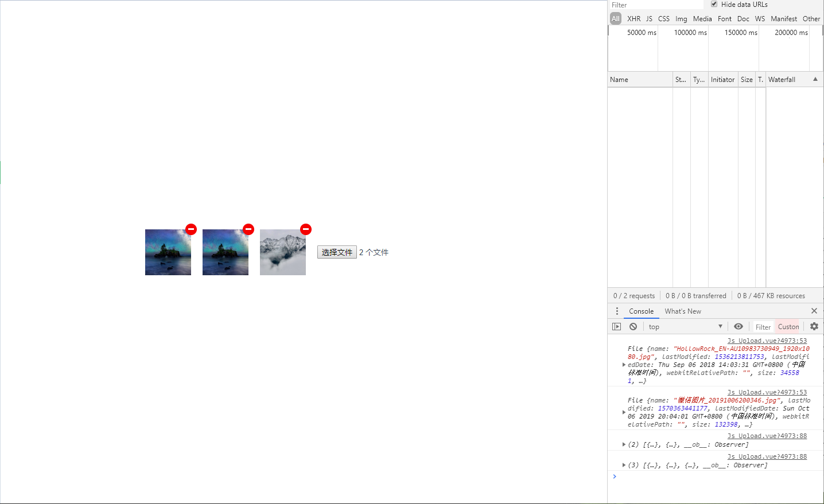824x504 pixels.
Task: Select the XHR network filter
Action: [634, 18]
